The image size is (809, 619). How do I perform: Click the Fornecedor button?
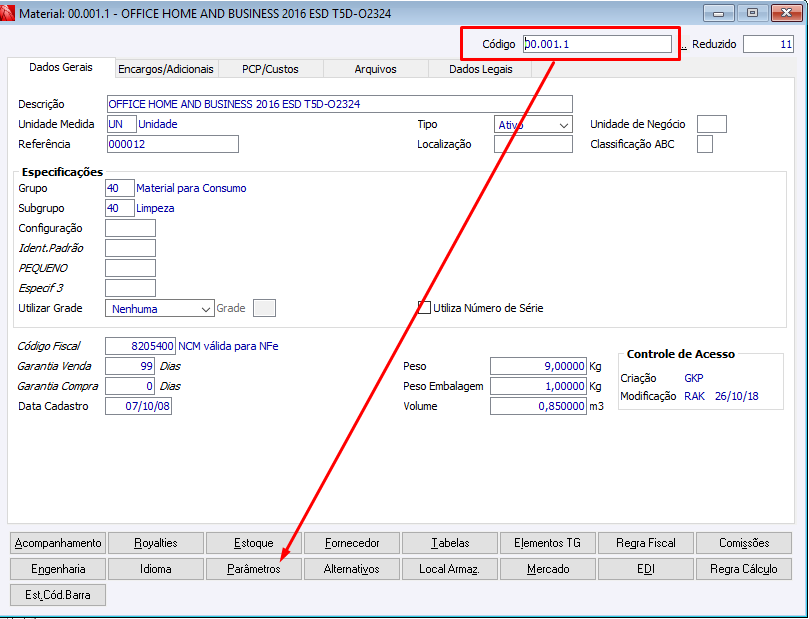point(352,543)
